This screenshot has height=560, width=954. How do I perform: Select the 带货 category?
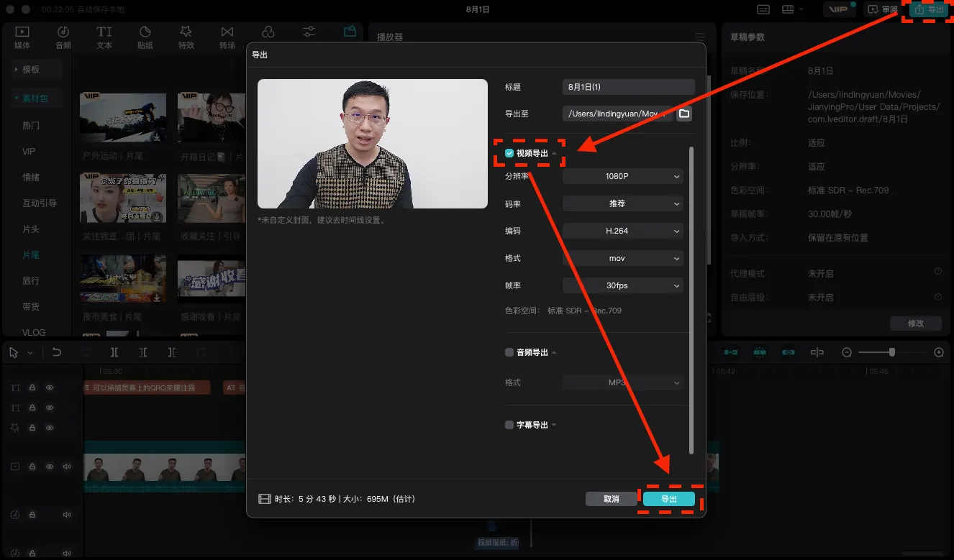point(31,306)
